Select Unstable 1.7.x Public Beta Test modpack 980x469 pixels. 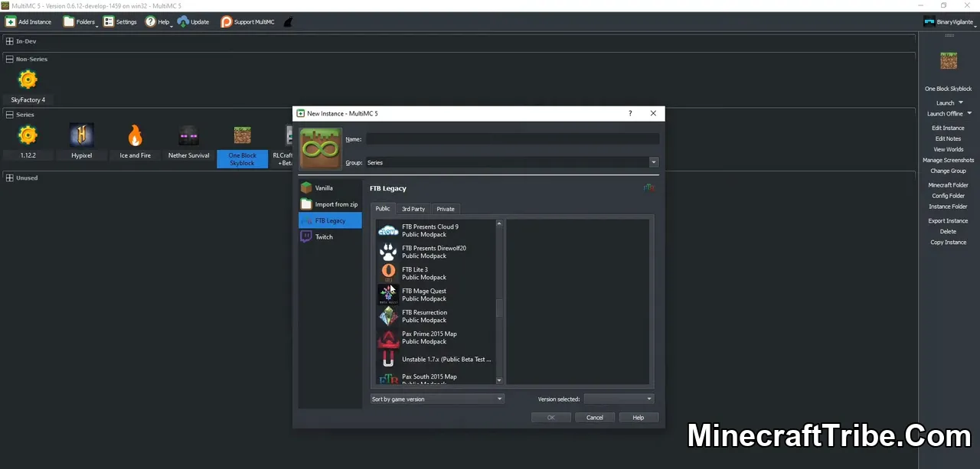click(x=435, y=359)
